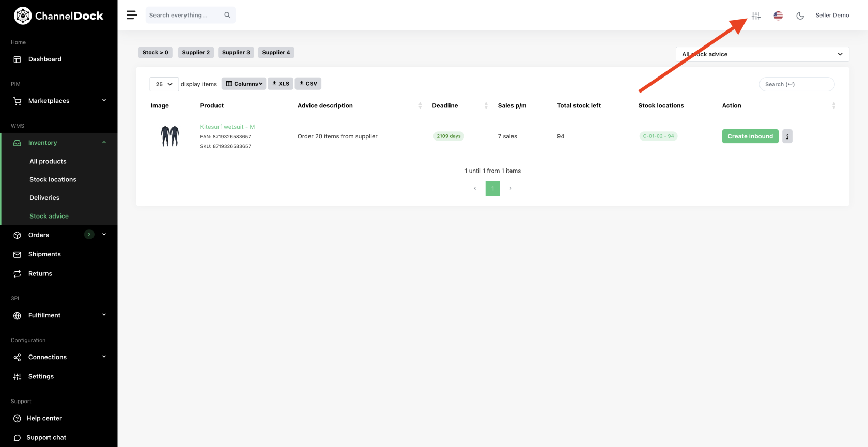Open Kitesurf wetsuit - M product link
Viewport: 868px width, 447px height.
click(x=227, y=127)
